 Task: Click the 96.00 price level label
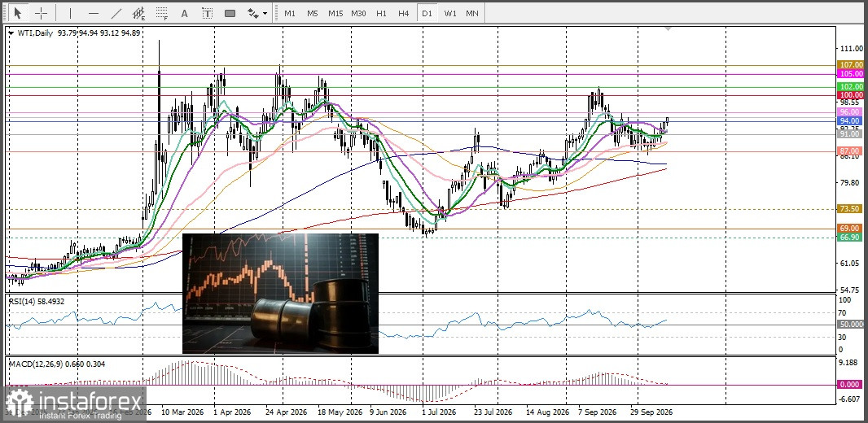[851, 112]
